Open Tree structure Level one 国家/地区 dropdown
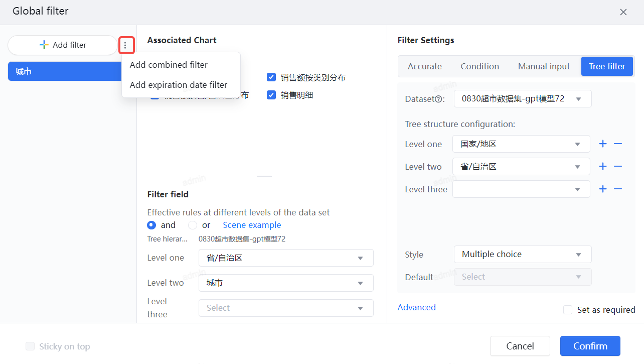 tap(521, 144)
